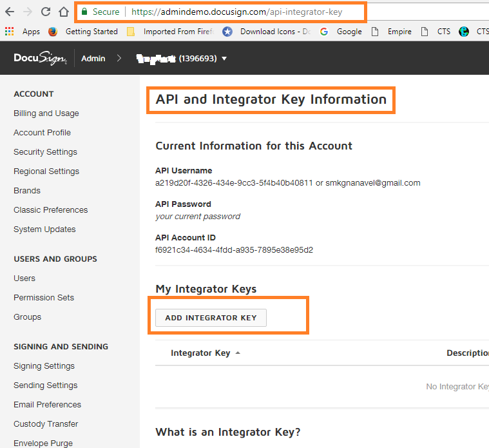Open Signing Settings
Image resolution: width=489 pixels, height=448 pixels.
[x=44, y=366]
